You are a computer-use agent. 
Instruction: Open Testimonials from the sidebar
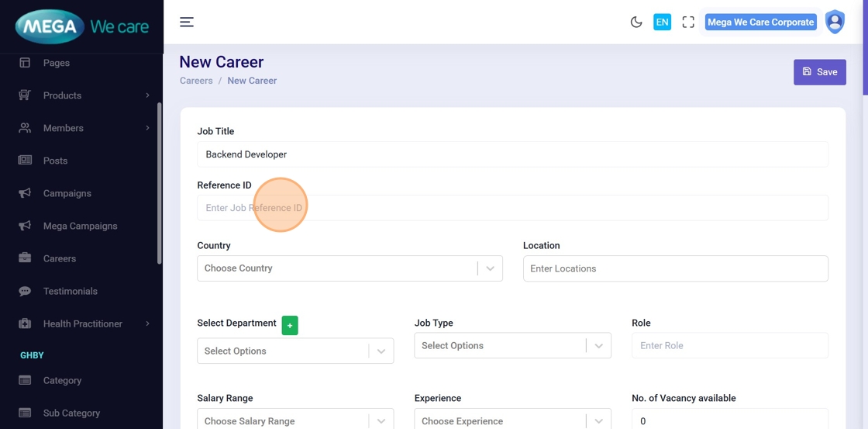click(x=70, y=291)
